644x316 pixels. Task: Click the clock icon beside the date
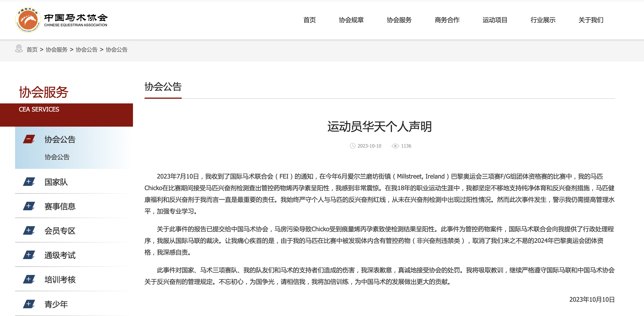pyautogui.click(x=352, y=146)
